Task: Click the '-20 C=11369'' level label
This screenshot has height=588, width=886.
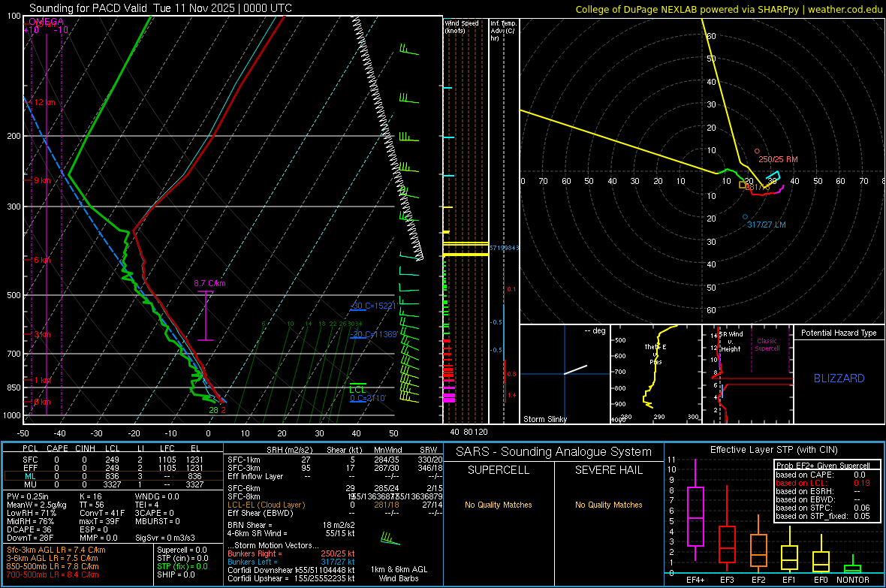Action: click(x=374, y=334)
